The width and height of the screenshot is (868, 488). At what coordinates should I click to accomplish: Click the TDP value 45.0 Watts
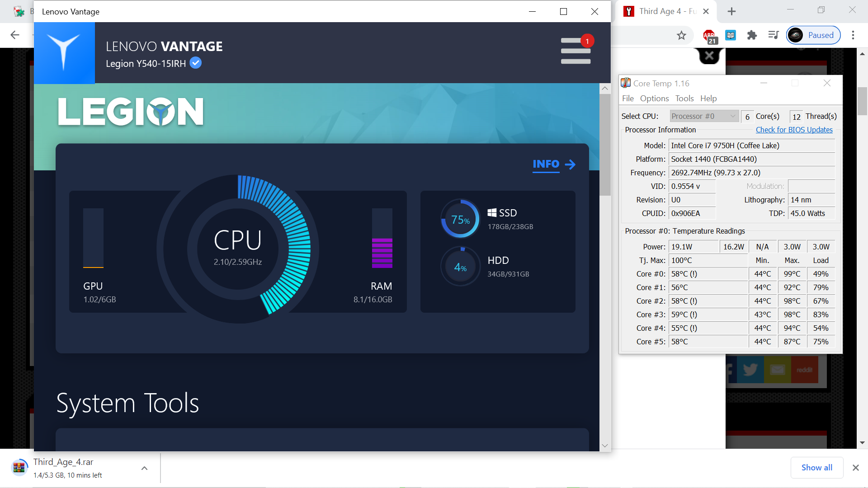811,213
